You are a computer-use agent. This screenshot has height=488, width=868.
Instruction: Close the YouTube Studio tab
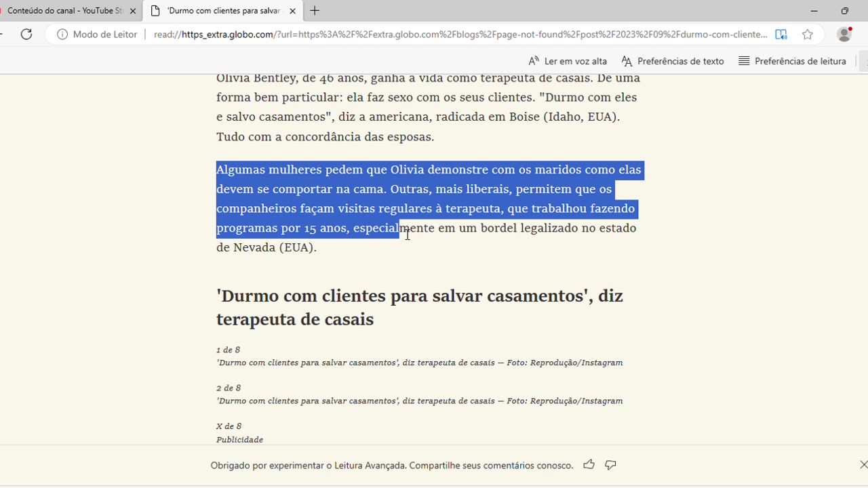tap(132, 11)
